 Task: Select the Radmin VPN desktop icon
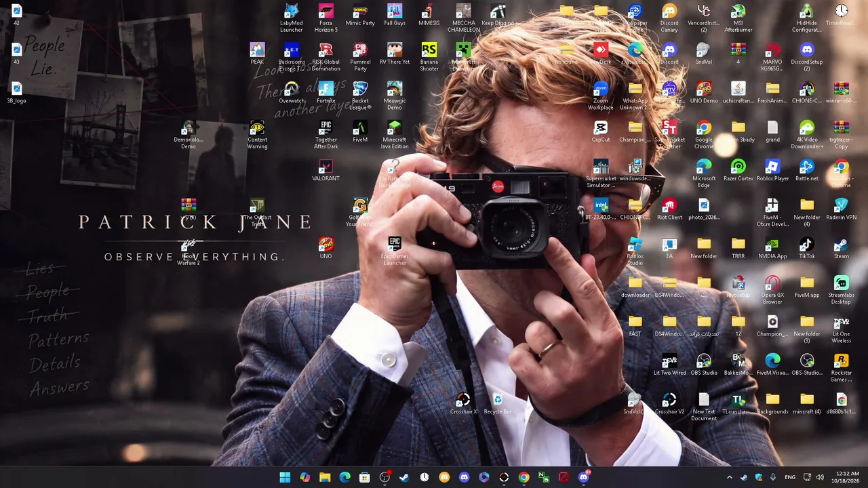click(x=842, y=209)
